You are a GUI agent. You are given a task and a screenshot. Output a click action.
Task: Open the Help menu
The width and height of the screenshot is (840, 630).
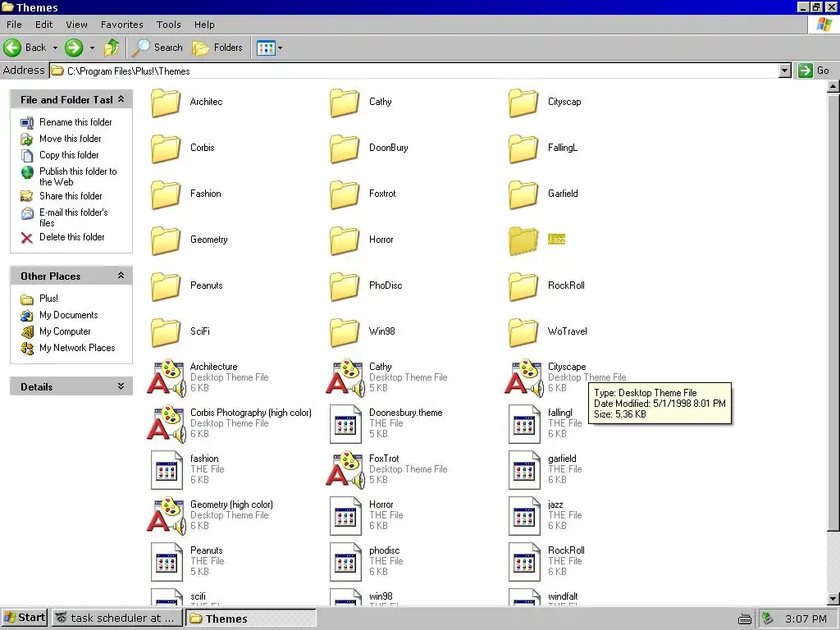[x=204, y=25]
